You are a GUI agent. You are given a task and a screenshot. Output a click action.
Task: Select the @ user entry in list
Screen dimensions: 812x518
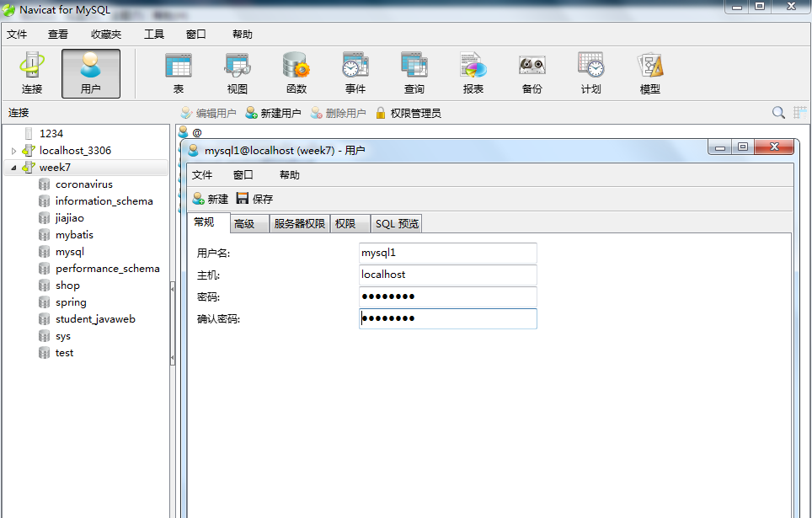190,132
